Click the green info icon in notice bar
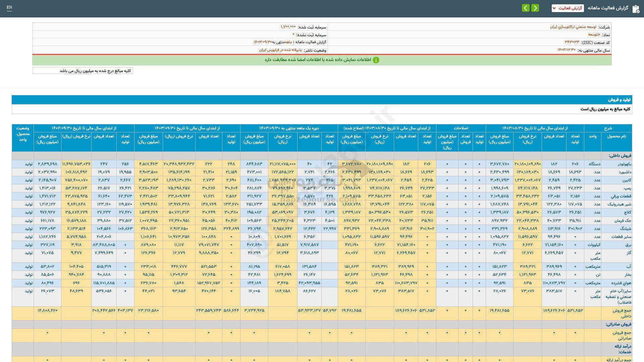This screenshot has width=644, height=362. coord(376,60)
